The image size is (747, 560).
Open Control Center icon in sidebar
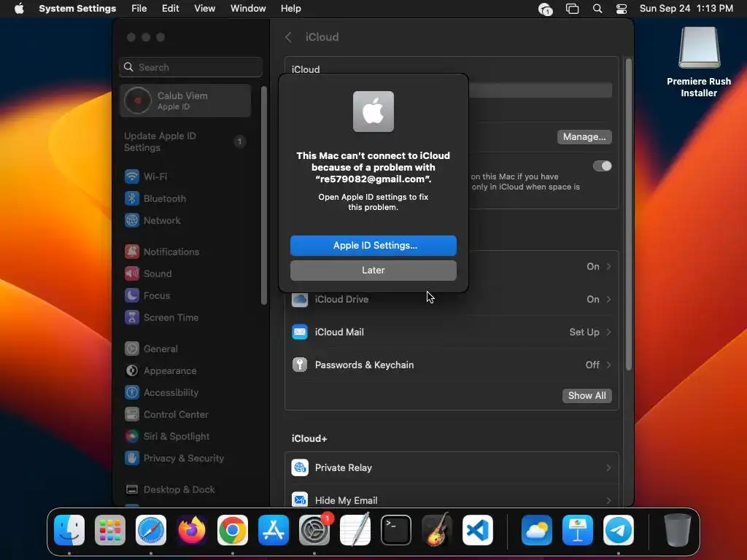(x=132, y=414)
